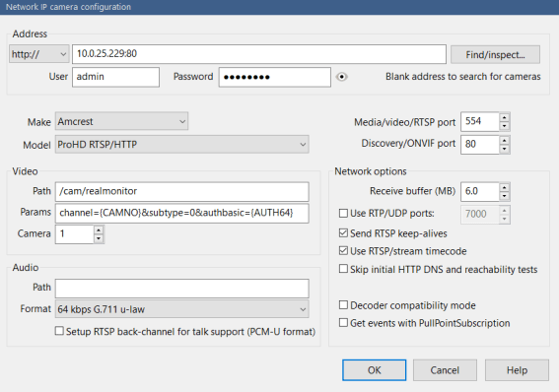
Task: Click the RTSP port 554 field
Action: coord(480,121)
